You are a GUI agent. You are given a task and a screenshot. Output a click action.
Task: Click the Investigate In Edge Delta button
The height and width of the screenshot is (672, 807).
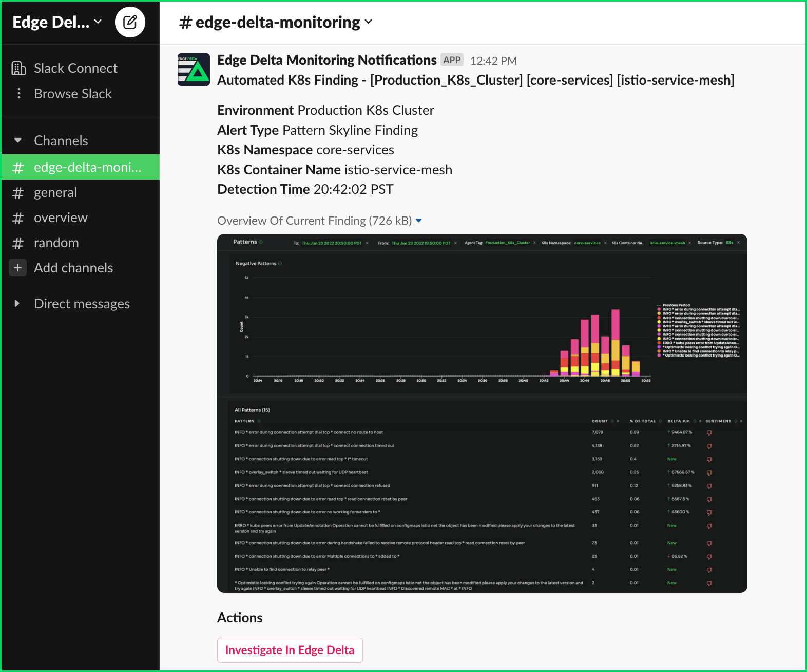coord(290,650)
